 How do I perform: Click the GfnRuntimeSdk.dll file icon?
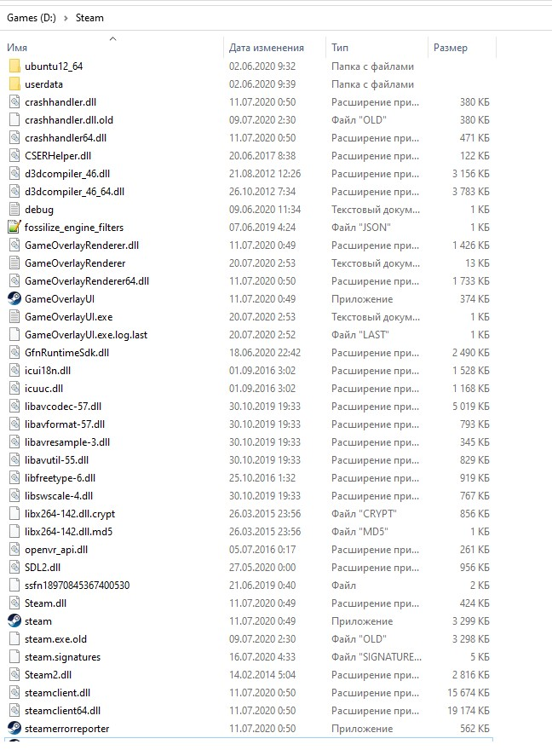pyautogui.click(x=15, y=353)
